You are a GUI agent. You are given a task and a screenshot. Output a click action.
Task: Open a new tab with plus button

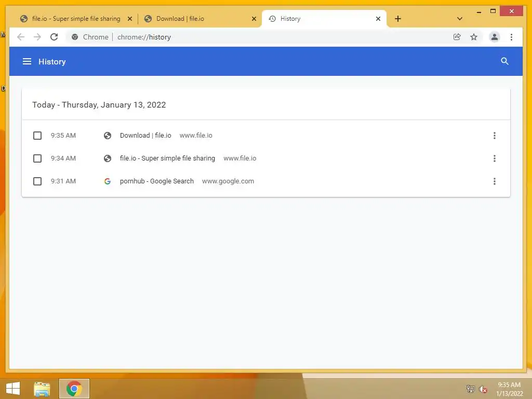point(398,19)
